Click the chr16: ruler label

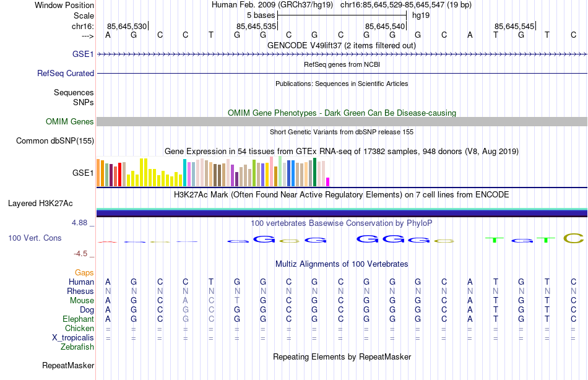tap(82, 26)
